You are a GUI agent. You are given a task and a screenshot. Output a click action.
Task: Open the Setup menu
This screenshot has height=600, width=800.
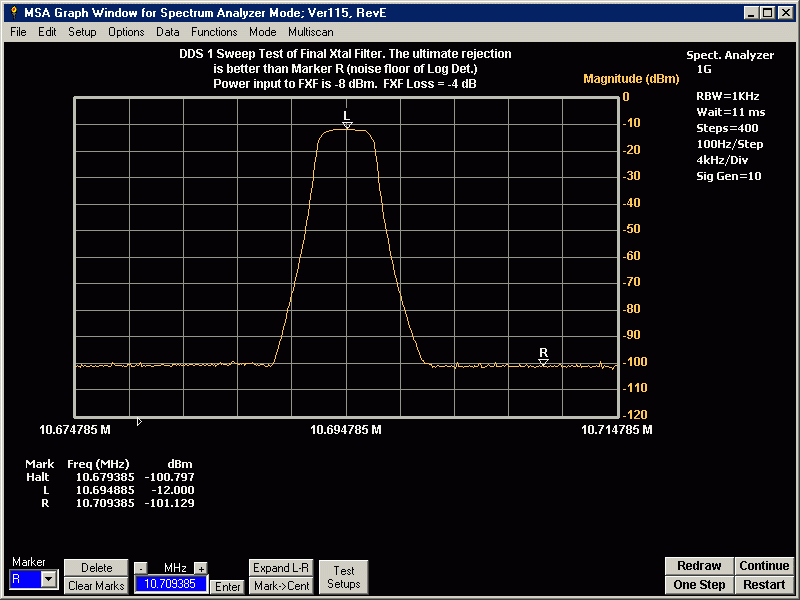82,32
